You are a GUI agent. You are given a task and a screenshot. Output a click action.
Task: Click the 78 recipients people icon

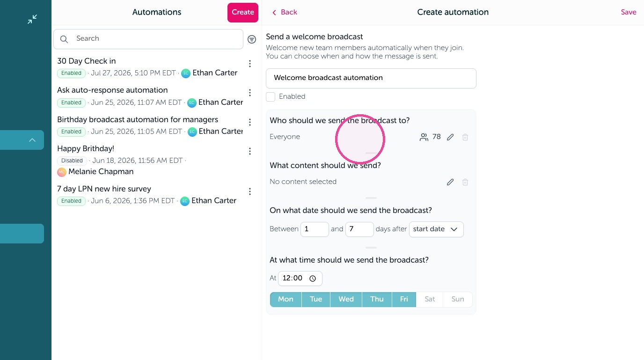(424, 137)
